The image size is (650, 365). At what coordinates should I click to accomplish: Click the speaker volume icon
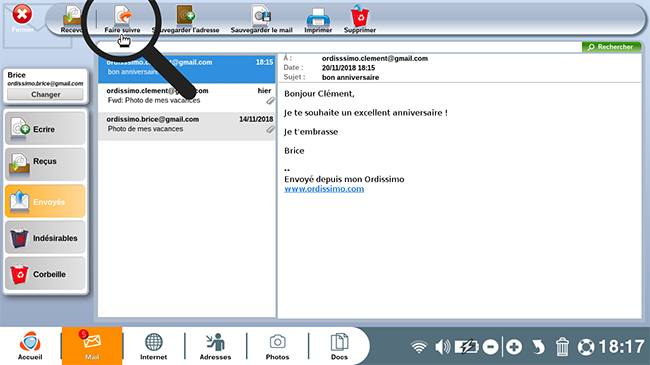point(442,347)
